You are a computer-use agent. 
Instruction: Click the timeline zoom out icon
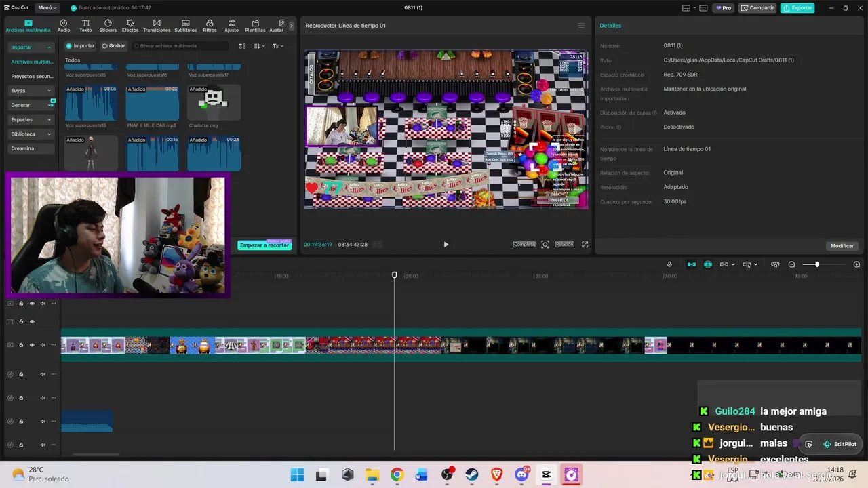point(791,264)
